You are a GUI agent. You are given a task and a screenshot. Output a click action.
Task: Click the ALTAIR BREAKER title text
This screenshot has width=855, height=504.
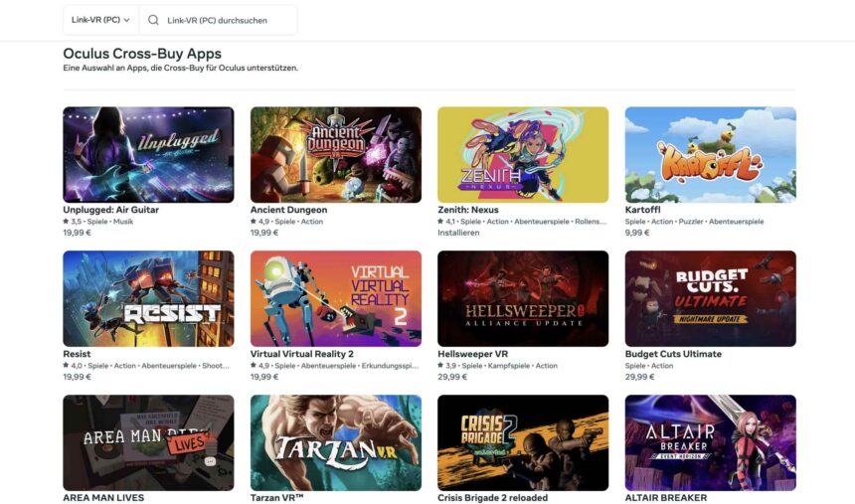pos(666,498)
